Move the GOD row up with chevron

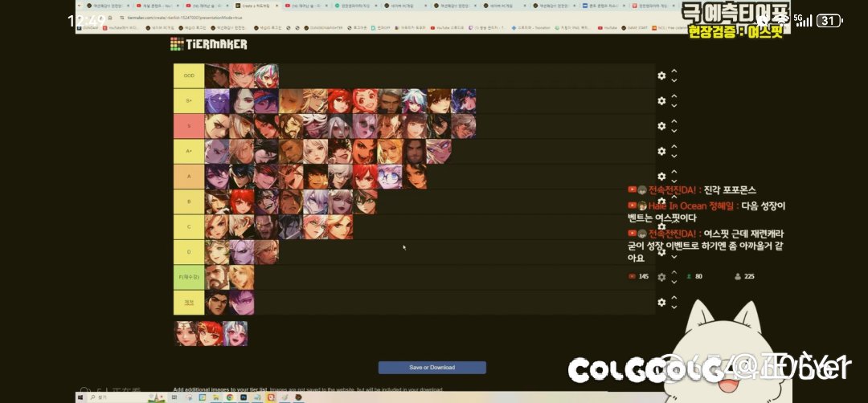(674, 71)
